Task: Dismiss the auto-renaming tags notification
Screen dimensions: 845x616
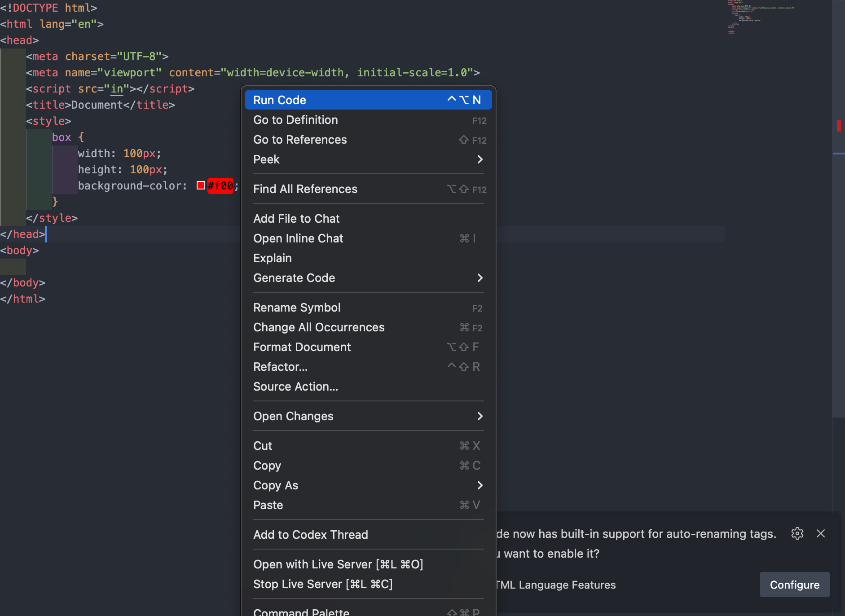Action: pos(821,533)
